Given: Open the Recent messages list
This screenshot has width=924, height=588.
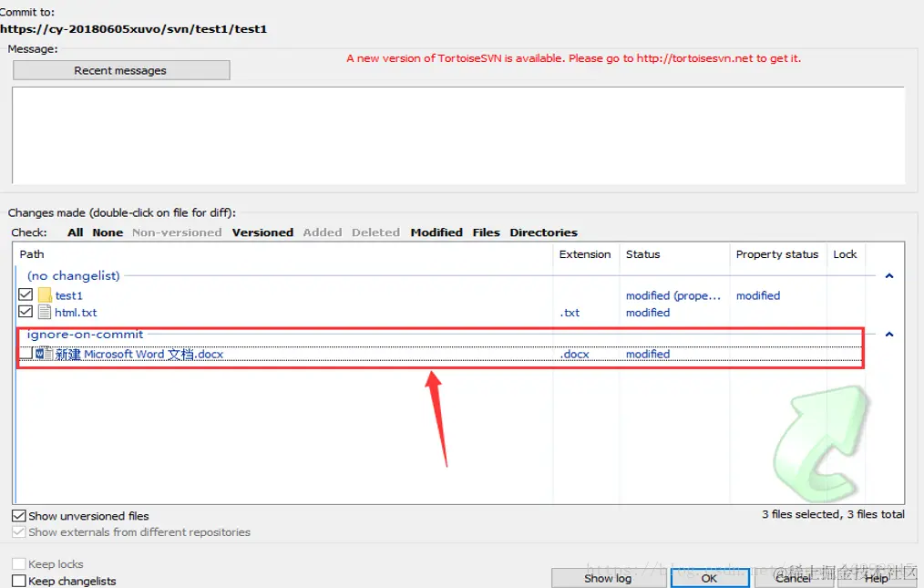Looking at the screenshot, I should (x=121, y=70).
